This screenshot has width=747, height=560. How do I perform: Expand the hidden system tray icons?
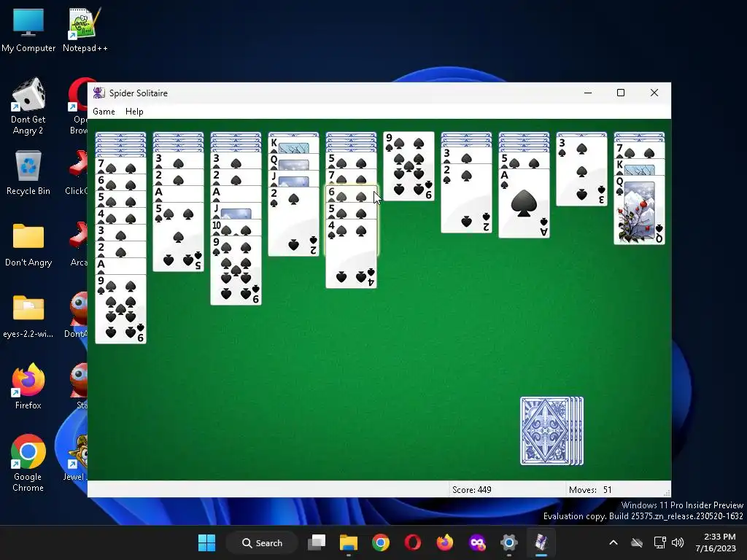(x=614, y=542)
